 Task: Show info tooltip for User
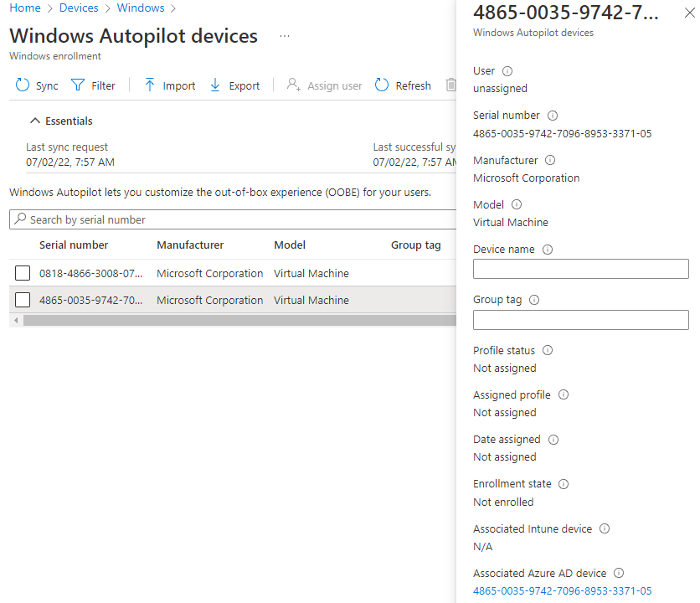coord(507,71)
